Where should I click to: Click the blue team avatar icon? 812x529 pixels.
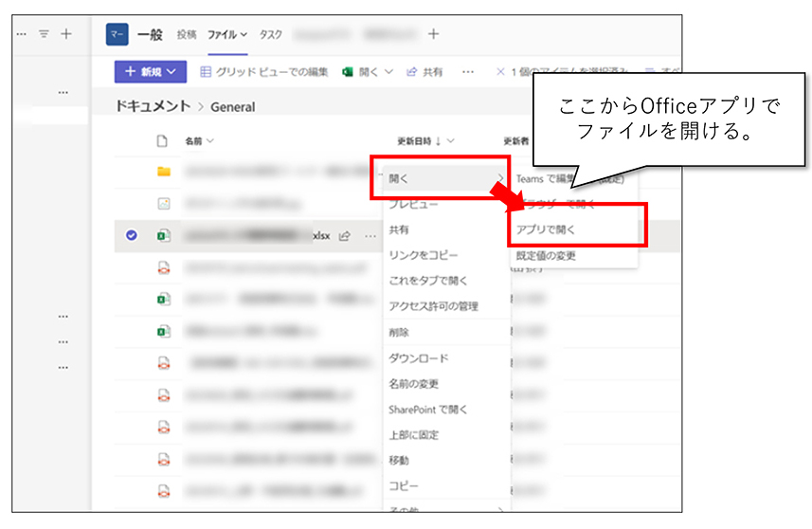pos(116,34)
